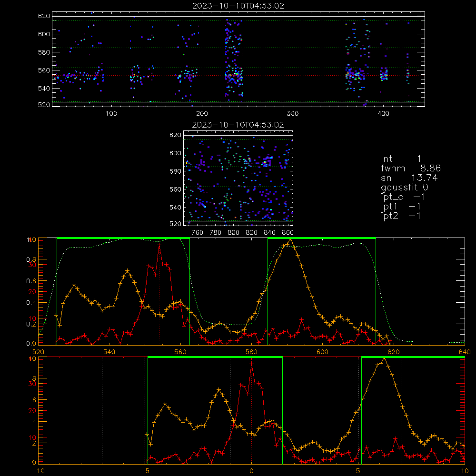
Task: Click y-axis label 0.6 on the profile plot
Action: [x=31, y=281]
